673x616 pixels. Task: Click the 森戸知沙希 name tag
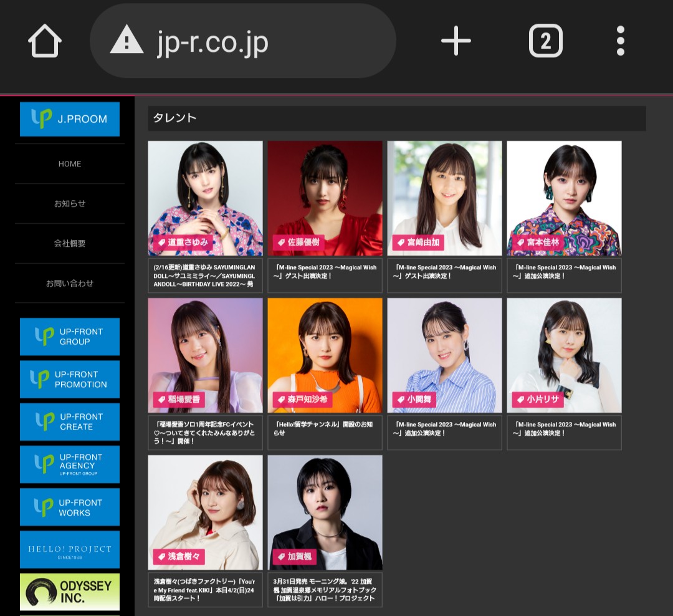pyautogui.click(x=303, y=400)
